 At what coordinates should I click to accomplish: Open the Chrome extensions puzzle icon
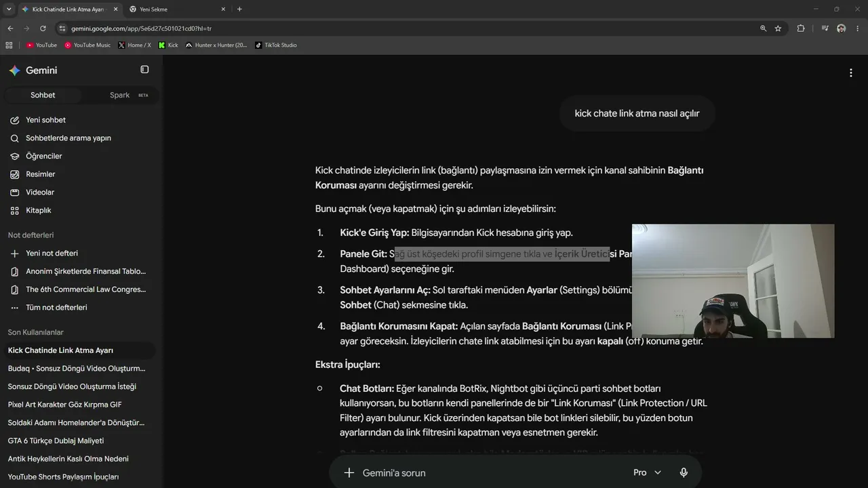tap(801, 28)
